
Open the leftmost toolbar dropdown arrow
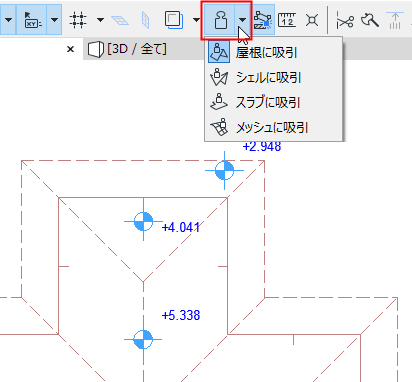coord(9,20)
